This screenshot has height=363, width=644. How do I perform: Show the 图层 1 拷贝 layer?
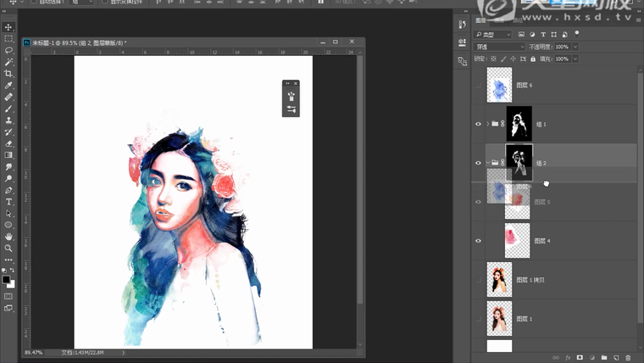[x=478, y=279]
